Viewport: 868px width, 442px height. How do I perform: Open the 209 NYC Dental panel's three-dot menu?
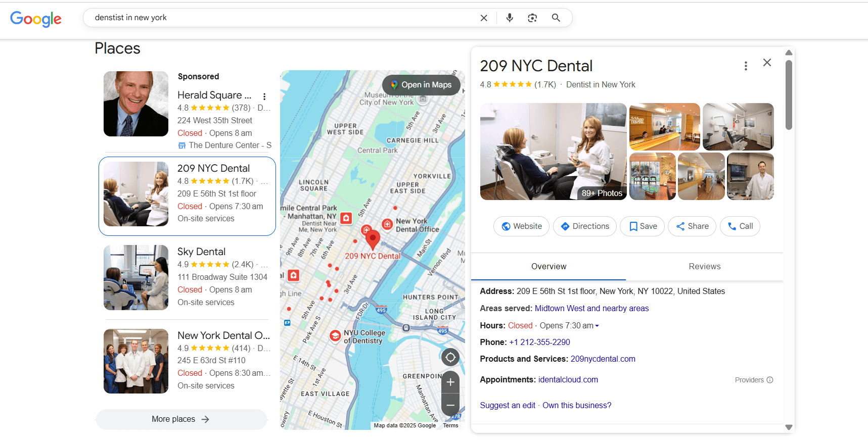(746, 66)
